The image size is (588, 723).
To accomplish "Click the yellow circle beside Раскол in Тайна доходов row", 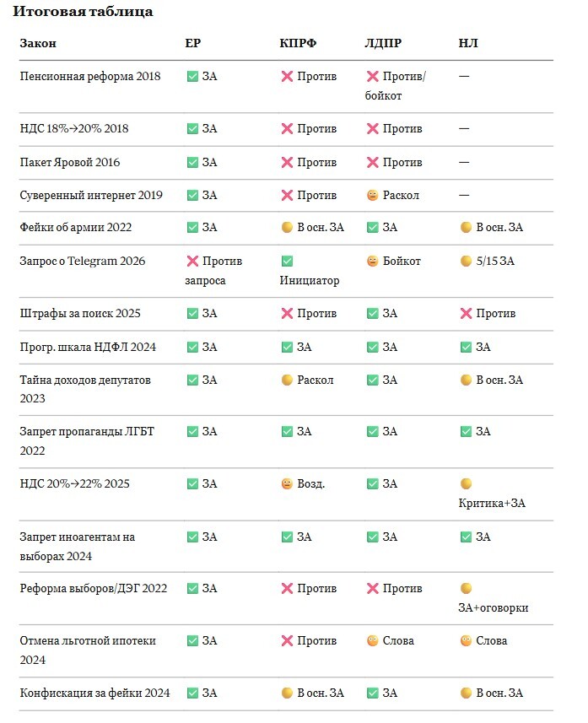I will coord(287,380).
